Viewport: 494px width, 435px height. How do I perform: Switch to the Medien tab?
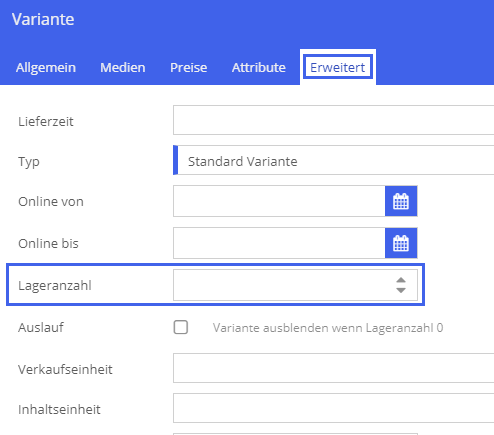click(x=123, y=68)
